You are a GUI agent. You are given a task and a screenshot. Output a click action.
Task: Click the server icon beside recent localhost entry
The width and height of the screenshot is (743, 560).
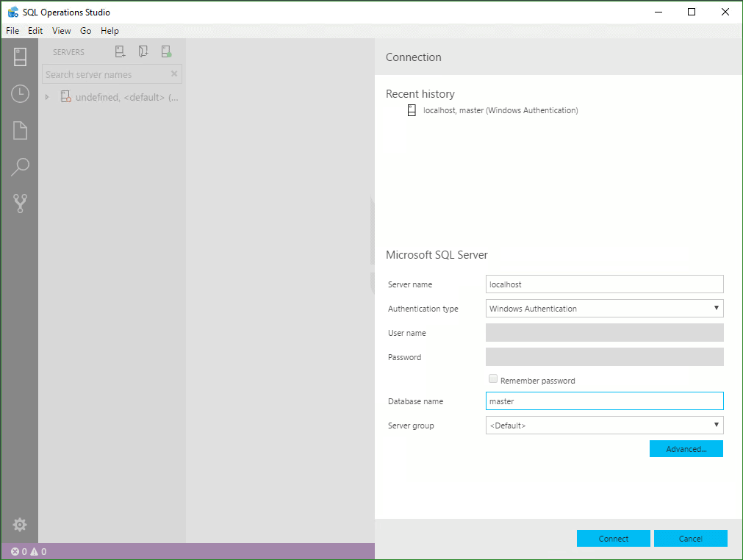point(412,110)
